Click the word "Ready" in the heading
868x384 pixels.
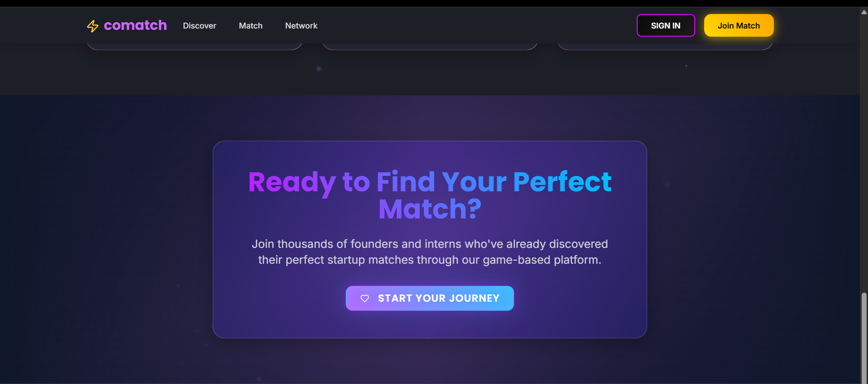292,182
